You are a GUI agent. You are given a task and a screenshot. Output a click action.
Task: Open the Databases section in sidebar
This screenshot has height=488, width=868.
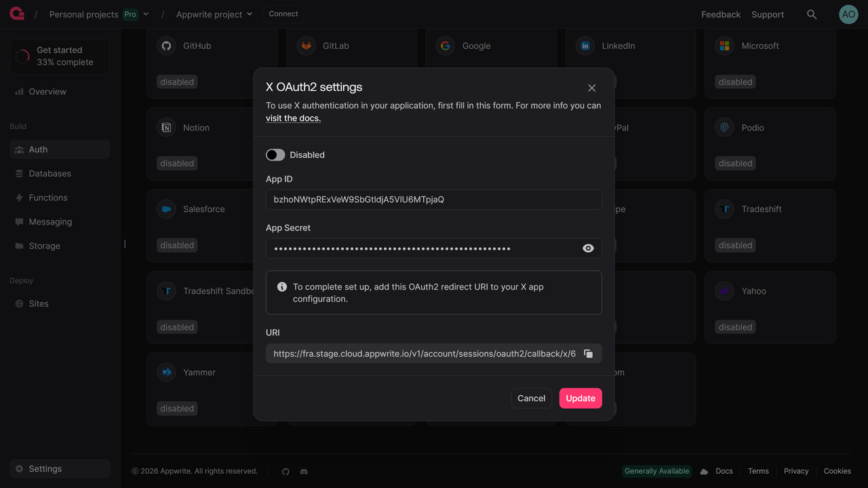[x=50, y=174]
